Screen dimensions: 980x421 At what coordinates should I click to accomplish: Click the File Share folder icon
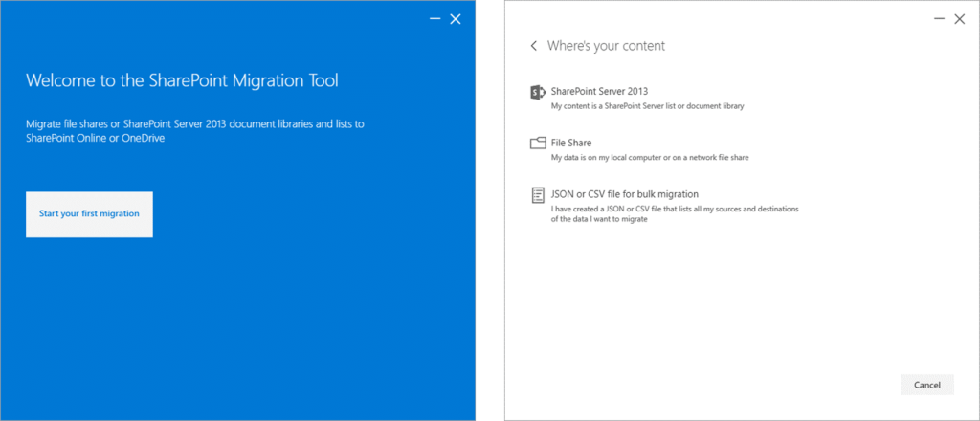(538, 144)
